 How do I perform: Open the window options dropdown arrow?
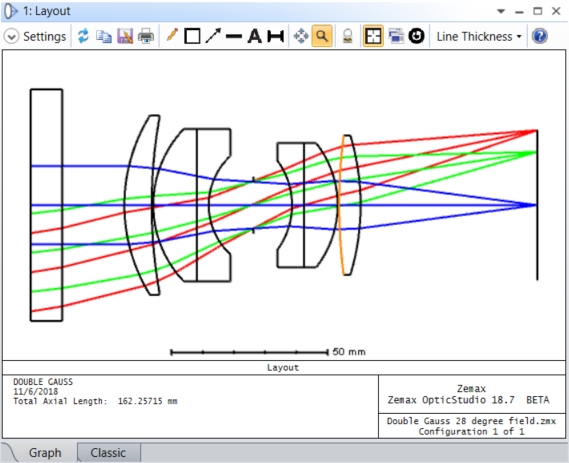501,11
